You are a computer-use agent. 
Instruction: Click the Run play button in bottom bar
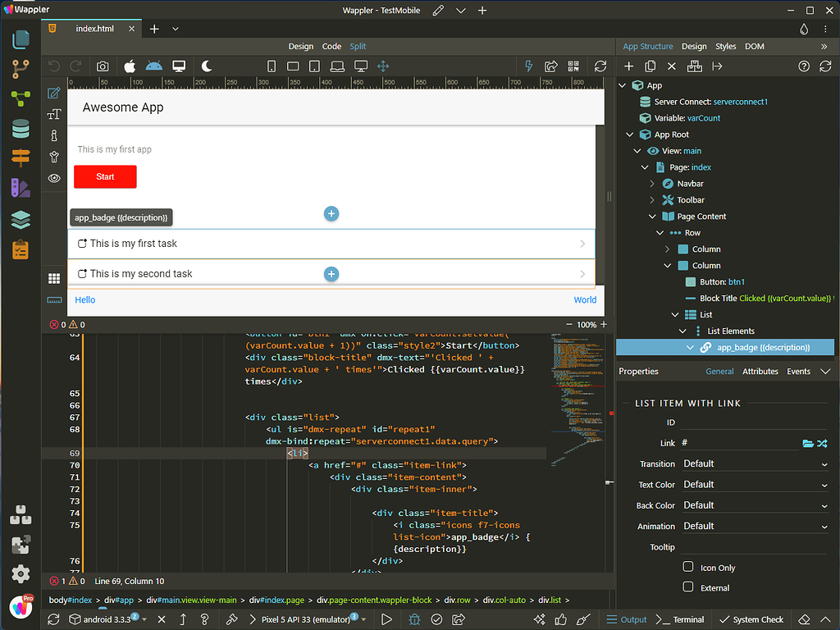(386, 619)
